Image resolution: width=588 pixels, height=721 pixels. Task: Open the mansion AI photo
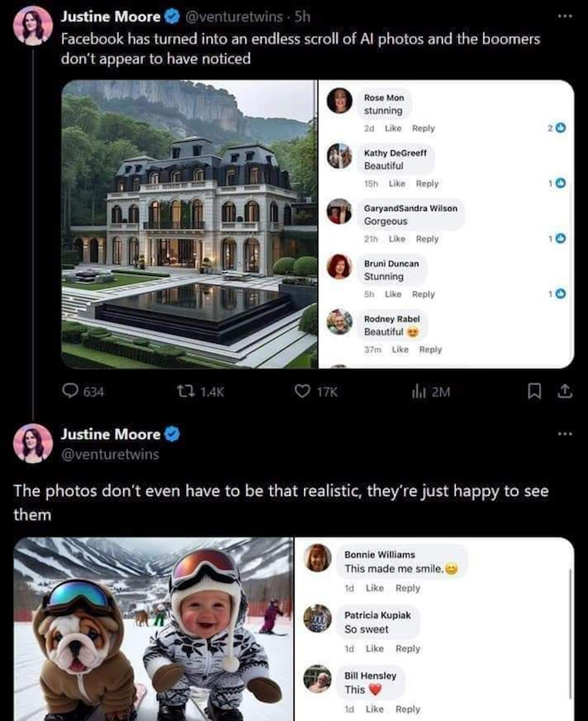click(189, 224)
